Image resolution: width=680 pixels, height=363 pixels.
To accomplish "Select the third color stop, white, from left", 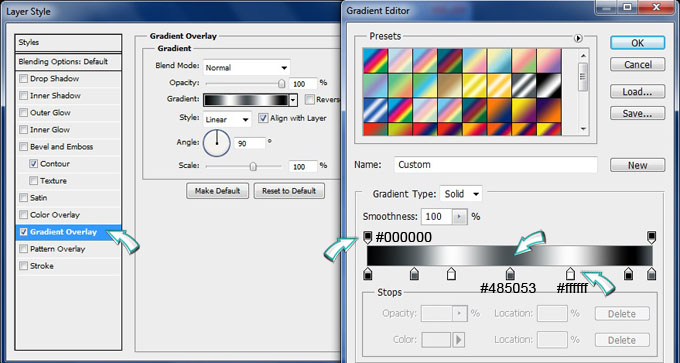I will [x=451, y=273].
